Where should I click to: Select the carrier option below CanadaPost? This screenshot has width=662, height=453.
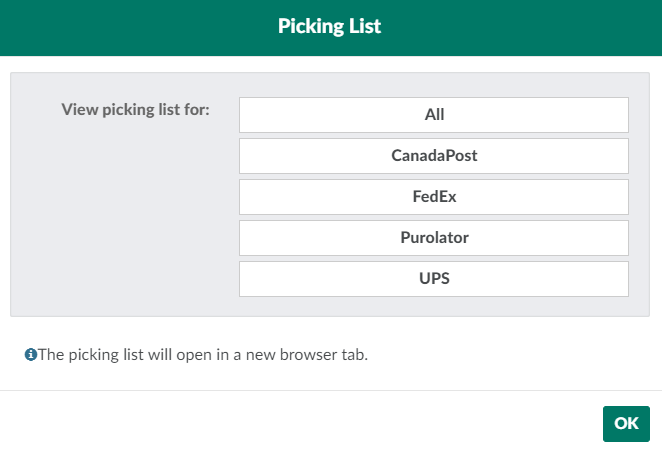point(434,197)
